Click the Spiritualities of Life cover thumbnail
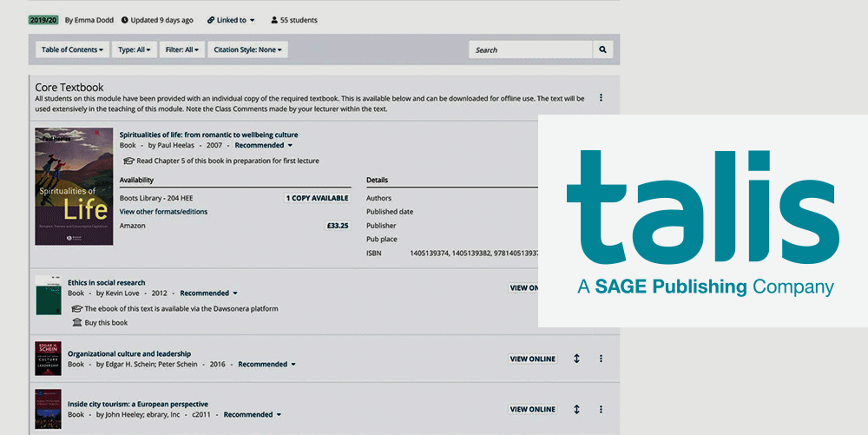 [74, 187]
